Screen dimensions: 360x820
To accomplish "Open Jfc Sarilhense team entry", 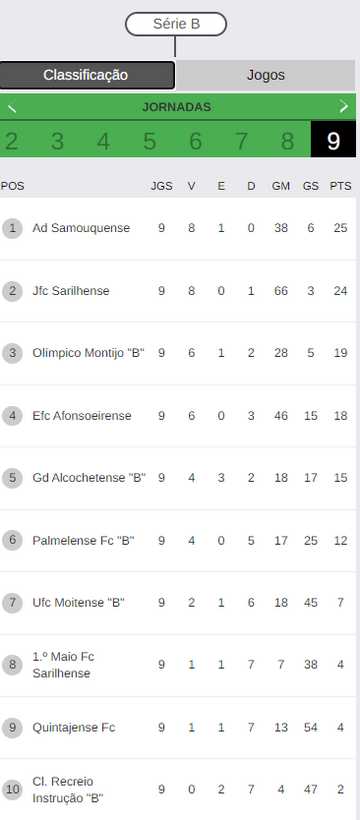I will tap(178, 291).
